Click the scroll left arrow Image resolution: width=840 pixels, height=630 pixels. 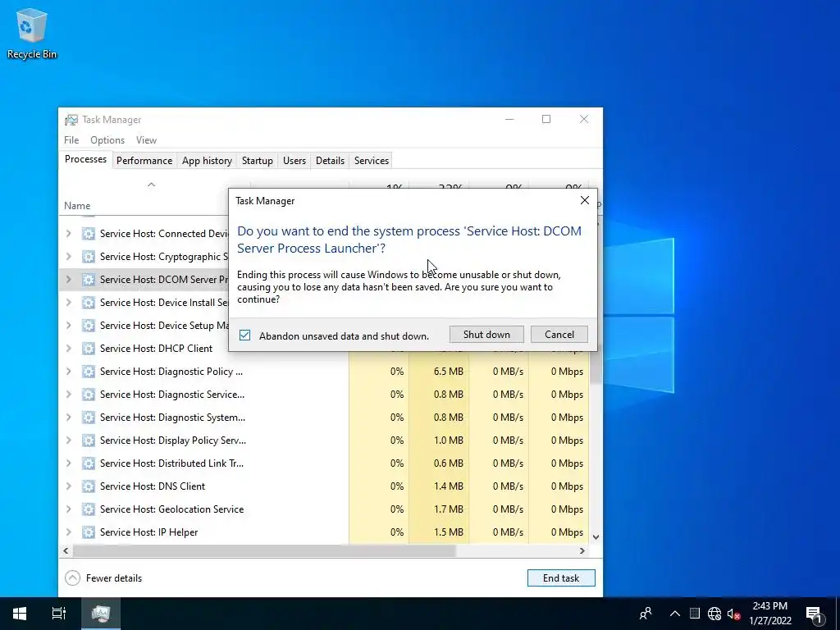point(66,550)
